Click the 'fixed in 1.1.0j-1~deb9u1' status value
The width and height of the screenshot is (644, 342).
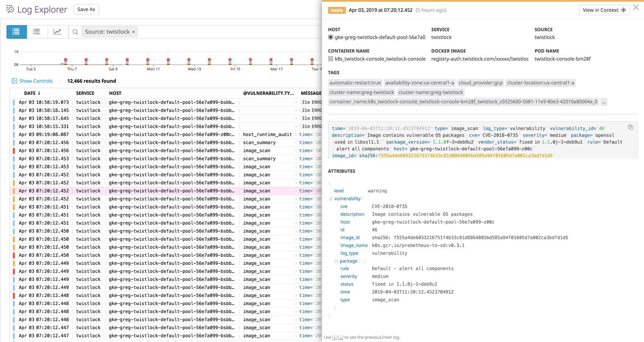[x=405, y=284]
